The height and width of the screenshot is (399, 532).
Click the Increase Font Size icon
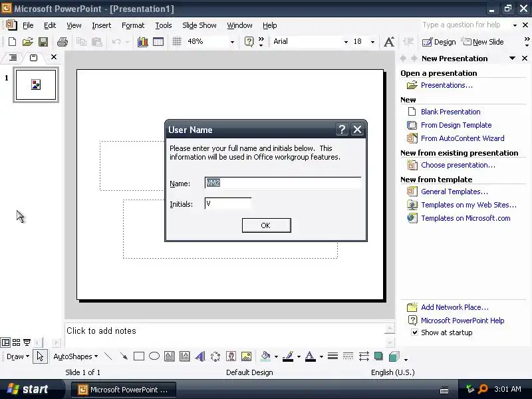tap(389, 42)
